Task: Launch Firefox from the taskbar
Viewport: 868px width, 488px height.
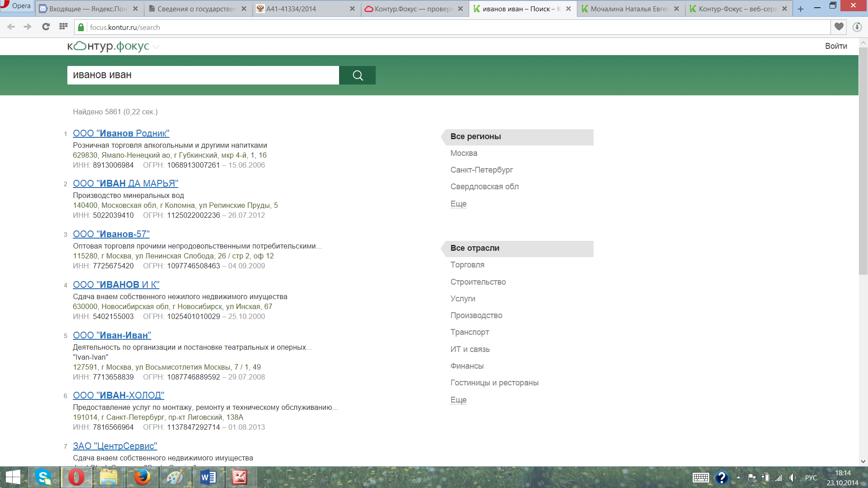Action: pyautogui.click(x=142, y=478)
